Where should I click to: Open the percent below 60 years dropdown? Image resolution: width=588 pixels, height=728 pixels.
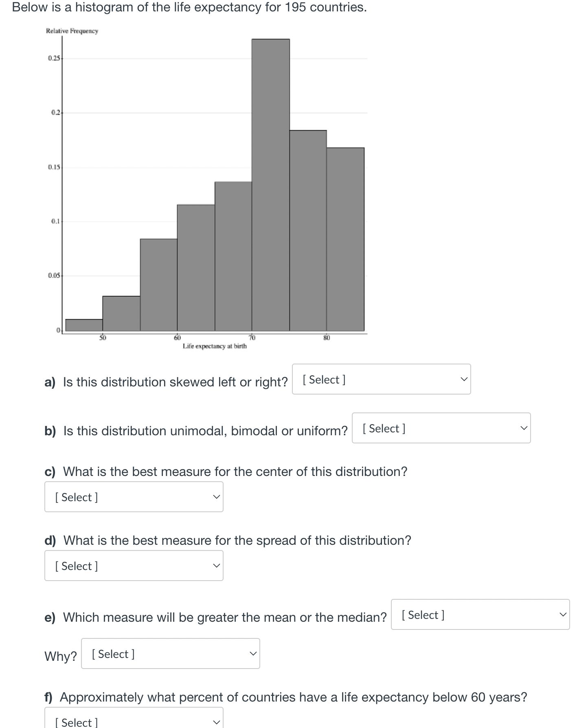coord(133,721)
